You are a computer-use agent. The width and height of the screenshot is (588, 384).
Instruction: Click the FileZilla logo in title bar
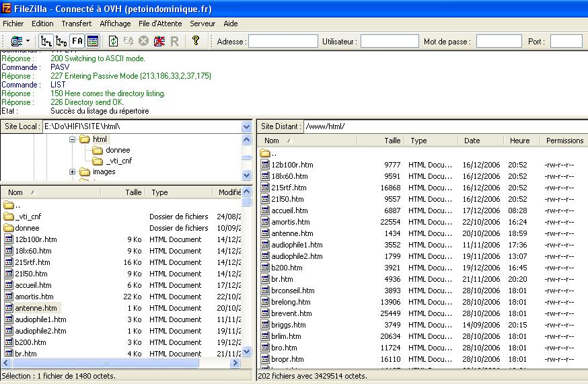click(x=6, y=8)
